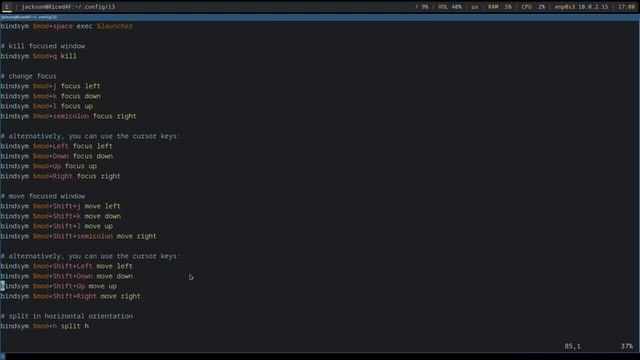This screenshot has width=640, height=360.
Task: Click the line 'bindsym $mod+Shift+Down move down'
Action: pos(67,276)
